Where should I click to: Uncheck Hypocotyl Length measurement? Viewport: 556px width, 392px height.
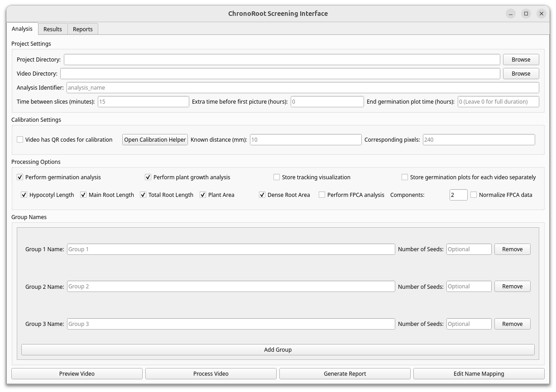click(x=24, y=195)
